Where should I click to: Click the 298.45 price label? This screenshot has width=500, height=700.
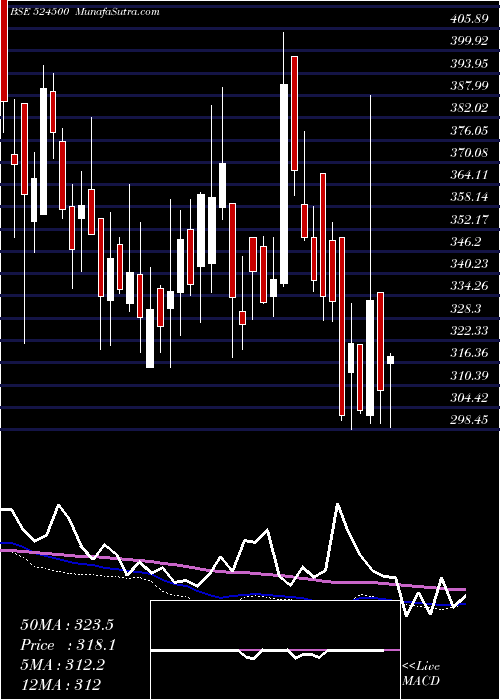point(470,420)
